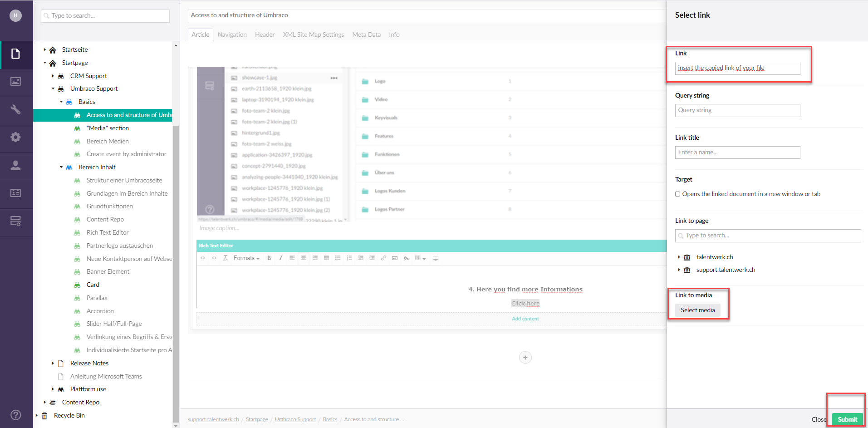
Task: Click the tree search box at top
Action: (105, 16)
